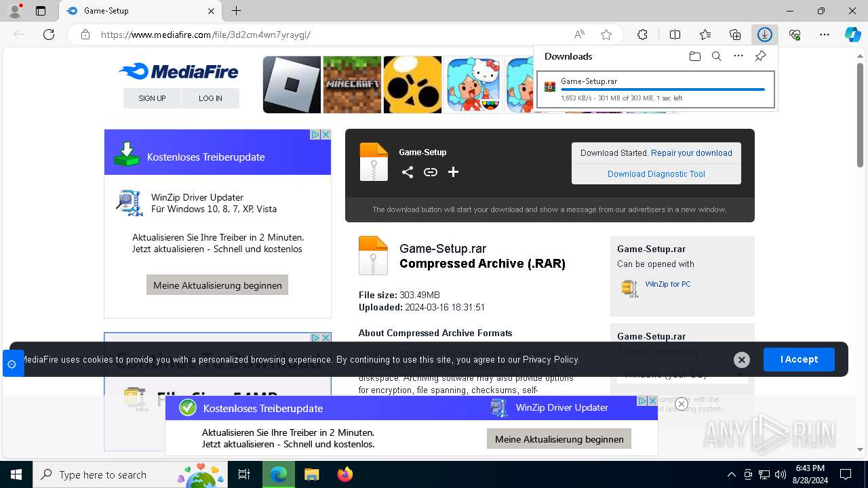Pin the Downloads panel
This screenshot has height=488, width=868.
760,56
